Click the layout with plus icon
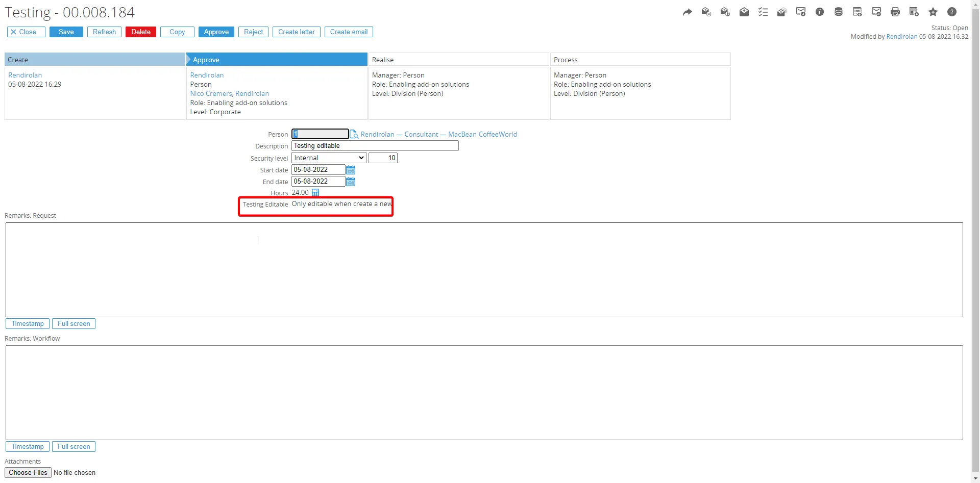Screen dimensions: 980x483 pyautogui.click(x=914, y=12)
